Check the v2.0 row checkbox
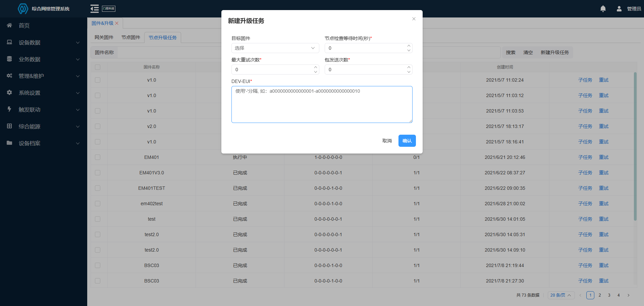 (98, 126)
